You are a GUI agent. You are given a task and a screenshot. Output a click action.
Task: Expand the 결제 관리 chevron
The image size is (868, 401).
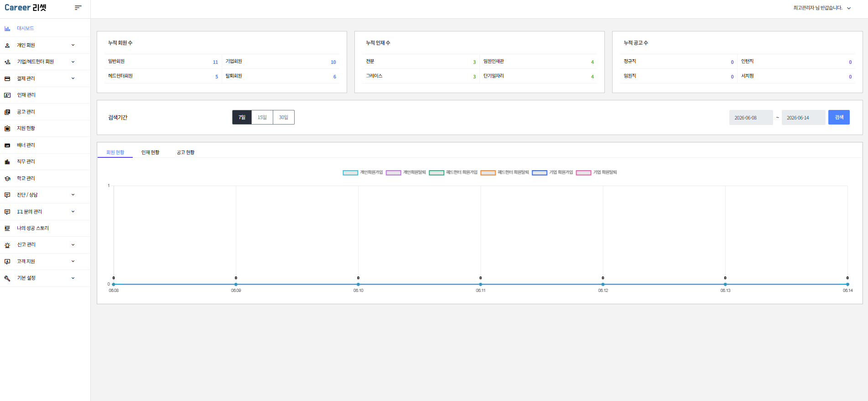click(73, 78)
